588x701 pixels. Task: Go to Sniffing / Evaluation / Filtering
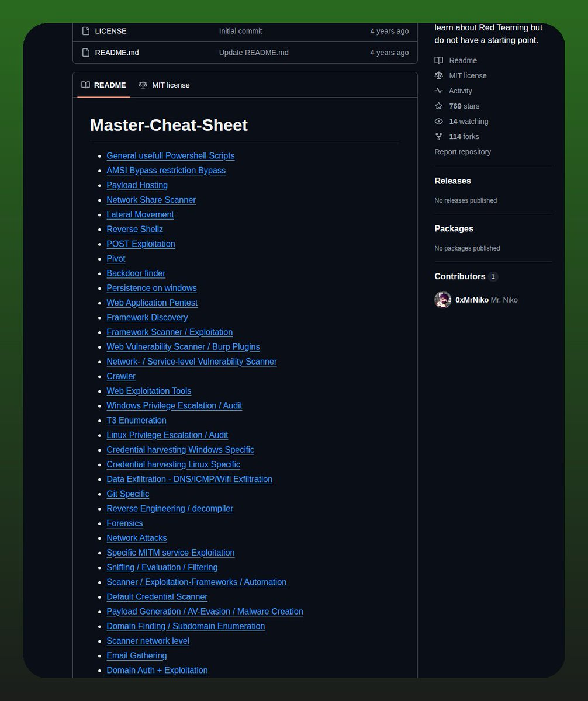click(162, 567)
